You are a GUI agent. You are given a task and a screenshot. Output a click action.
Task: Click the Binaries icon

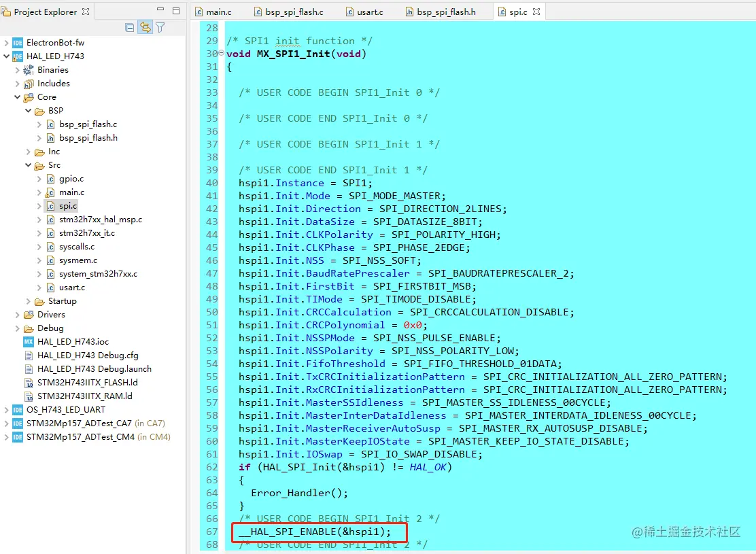tap(29, 70)
